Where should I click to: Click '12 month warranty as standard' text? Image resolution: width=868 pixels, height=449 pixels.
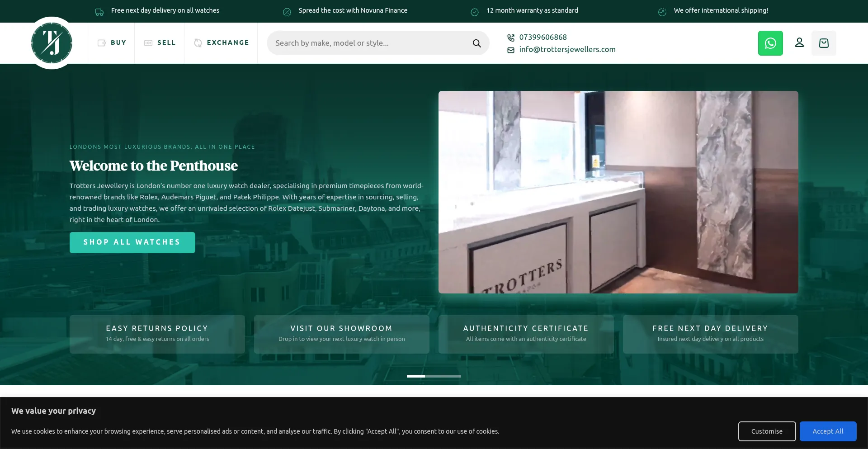(x=532, y=10)
